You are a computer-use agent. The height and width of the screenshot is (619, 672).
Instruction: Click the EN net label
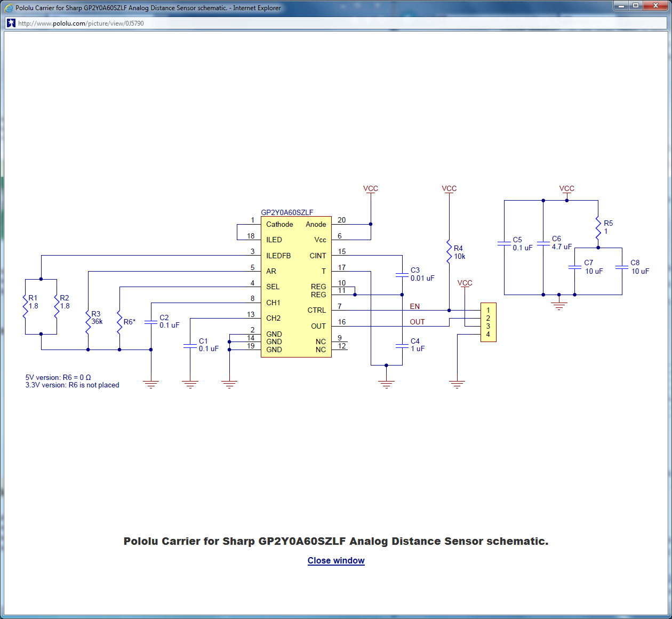pyautogui.click(x=414, y=306)
